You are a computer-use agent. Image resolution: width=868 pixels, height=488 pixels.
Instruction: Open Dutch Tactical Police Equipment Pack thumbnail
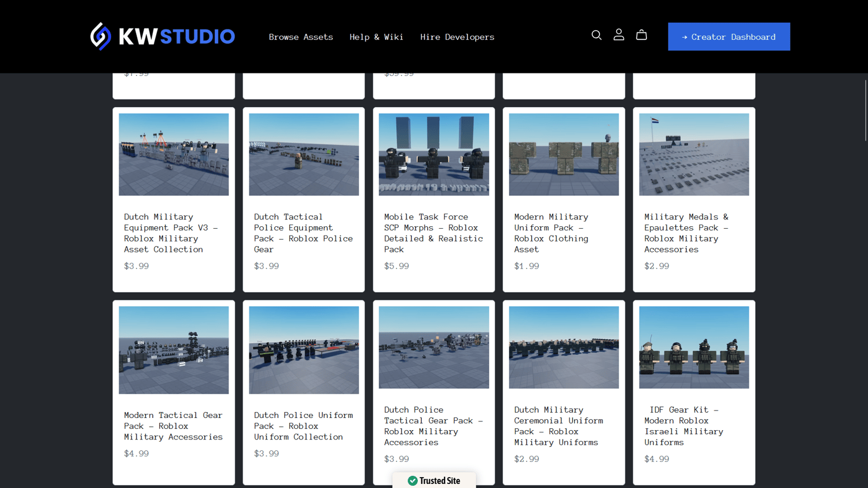(304, 155)
